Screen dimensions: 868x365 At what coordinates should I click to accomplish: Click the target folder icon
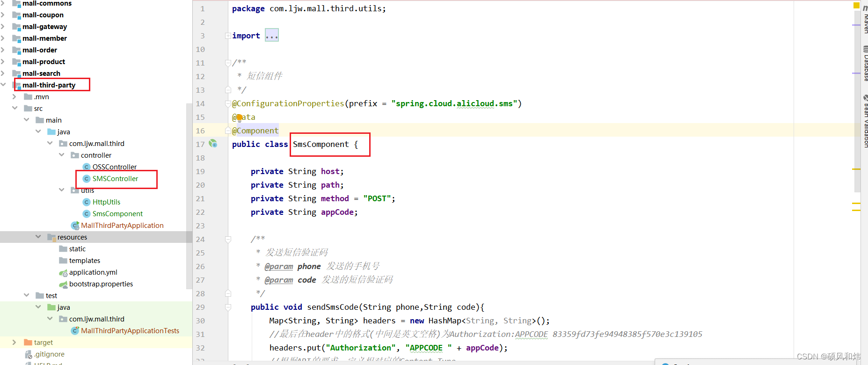coord(28,343)
